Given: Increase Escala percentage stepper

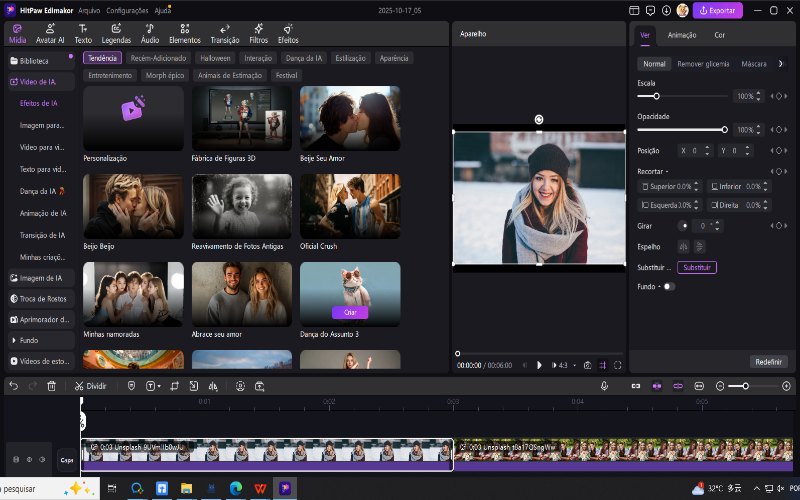Looking at the screenshot, I should point(758,93).
